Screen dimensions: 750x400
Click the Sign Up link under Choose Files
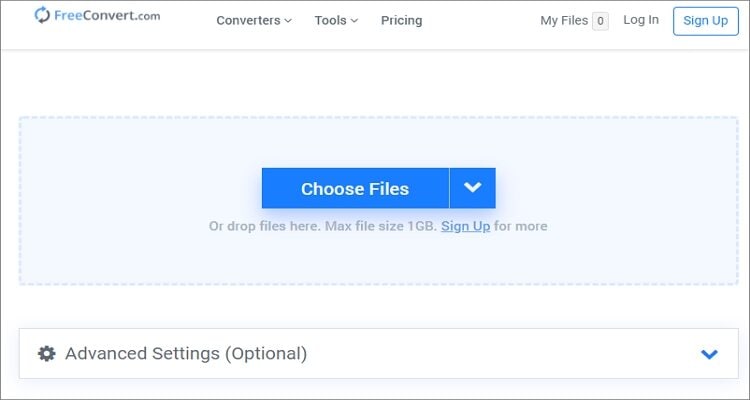coord(465,226)
